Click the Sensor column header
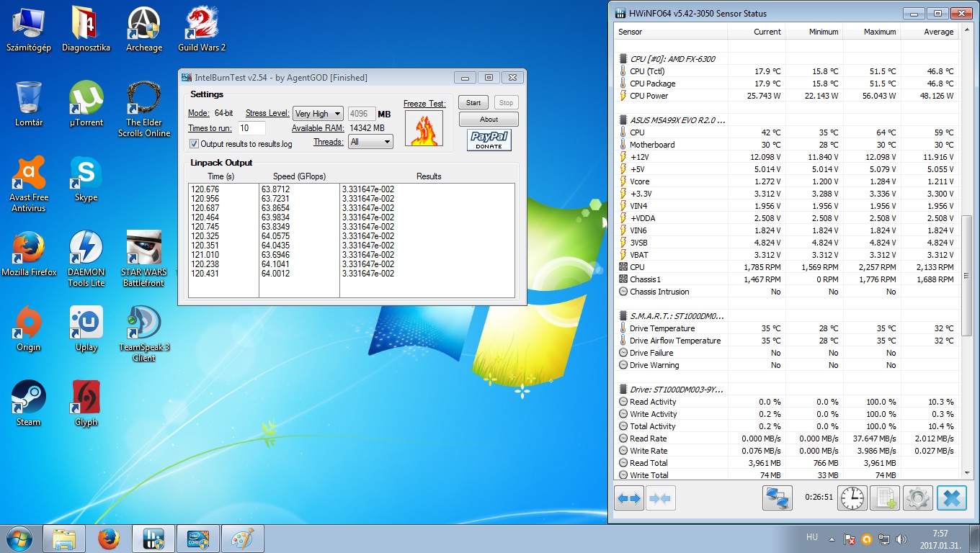This screenshot has width=980, height=553. pos(672,32)
